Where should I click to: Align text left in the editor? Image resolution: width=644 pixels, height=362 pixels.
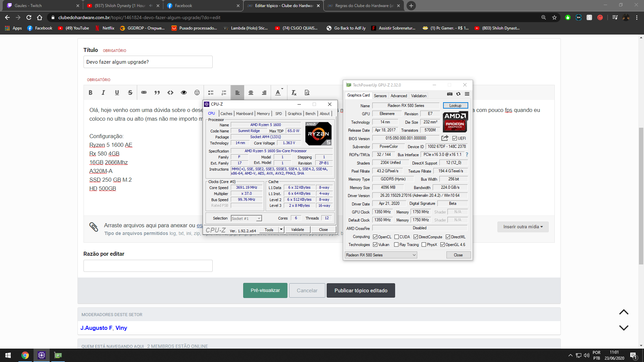(x=237, y=93)
